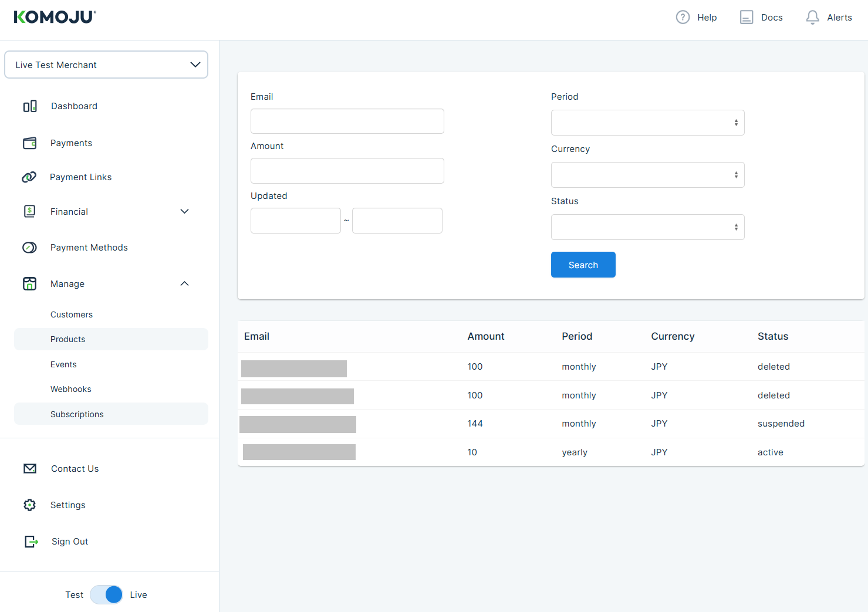Click 'monthly' in the suspended row
The height and width of the screenshot is (612, 868).
(x=579, y=424)
